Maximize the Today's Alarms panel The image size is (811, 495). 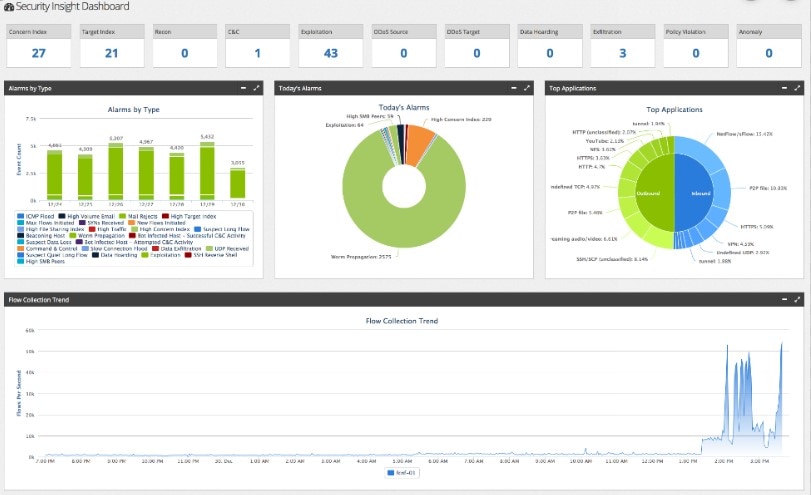pos(527,88)
